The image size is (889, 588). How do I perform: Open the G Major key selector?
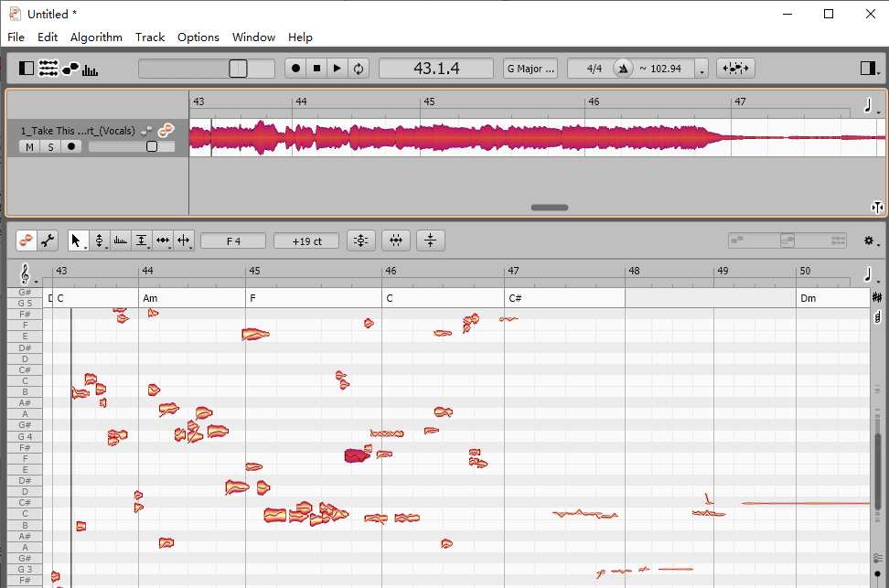pyautogui.click(x=530, y=69)
